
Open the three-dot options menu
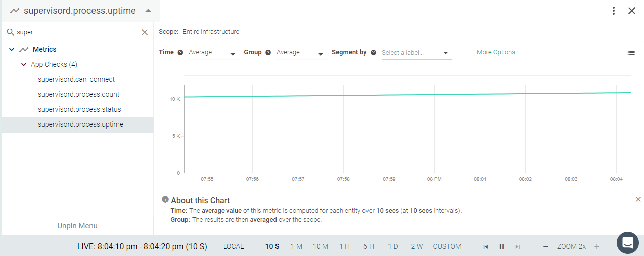click(614, 11)
